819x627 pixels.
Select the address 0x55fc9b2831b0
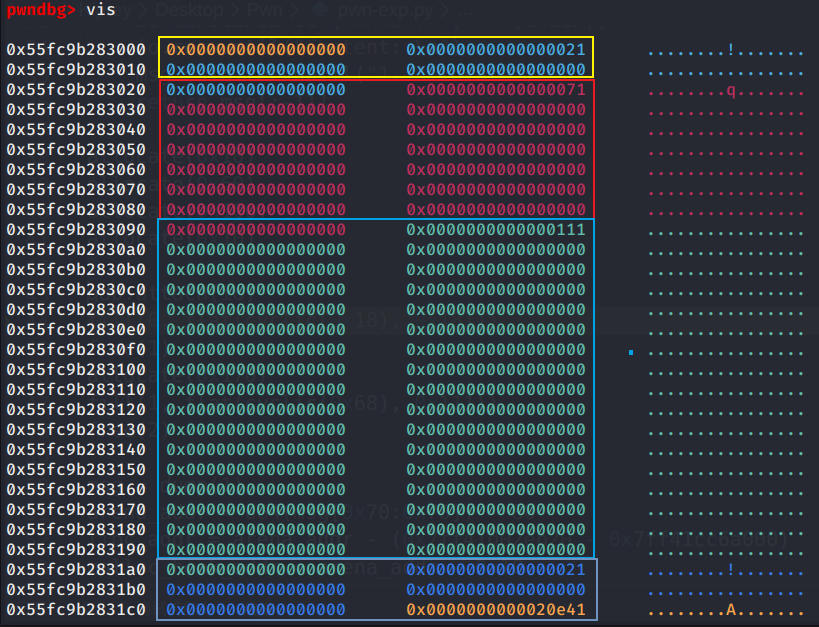76,589
